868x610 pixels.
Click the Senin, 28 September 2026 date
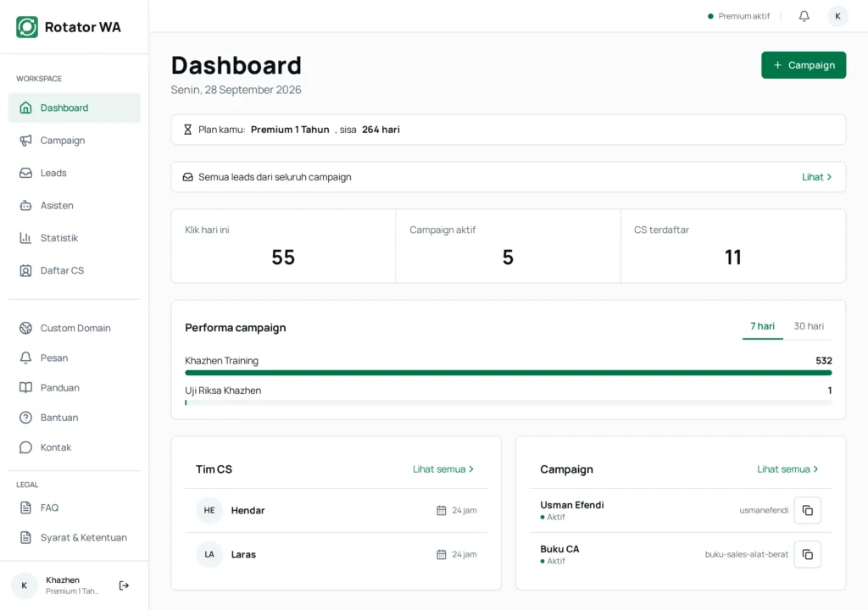236,90
